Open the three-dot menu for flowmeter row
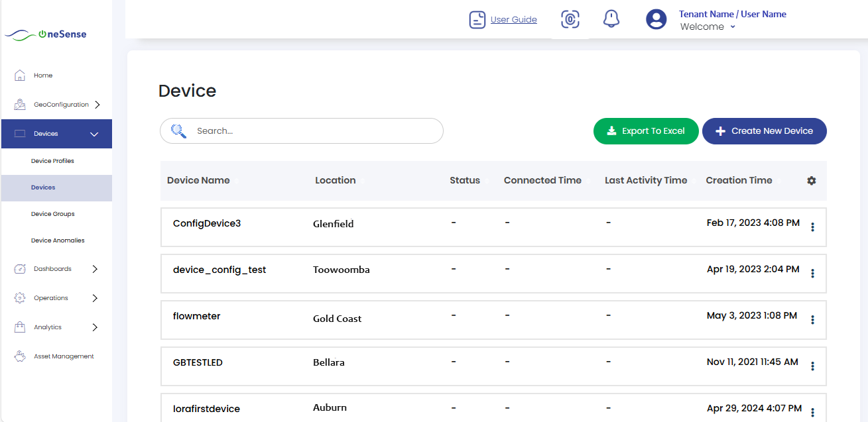This screenshot has height=422, width=868. point(812,320)
